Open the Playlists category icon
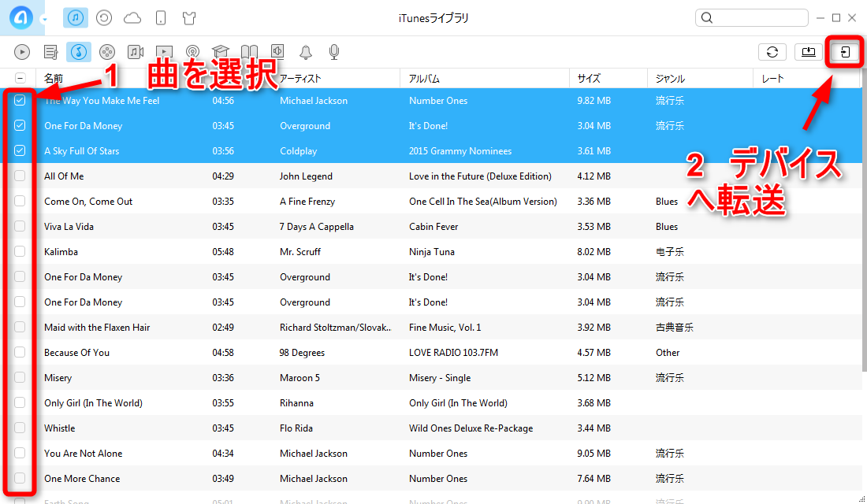This screenshot has width=867, height=504. 51,52
